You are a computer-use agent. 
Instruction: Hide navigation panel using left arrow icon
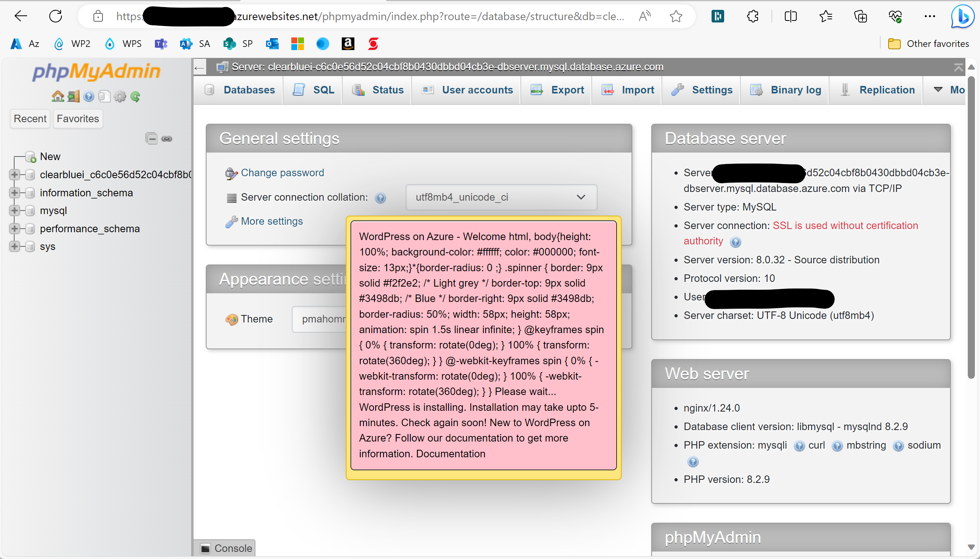click(199, 68)
